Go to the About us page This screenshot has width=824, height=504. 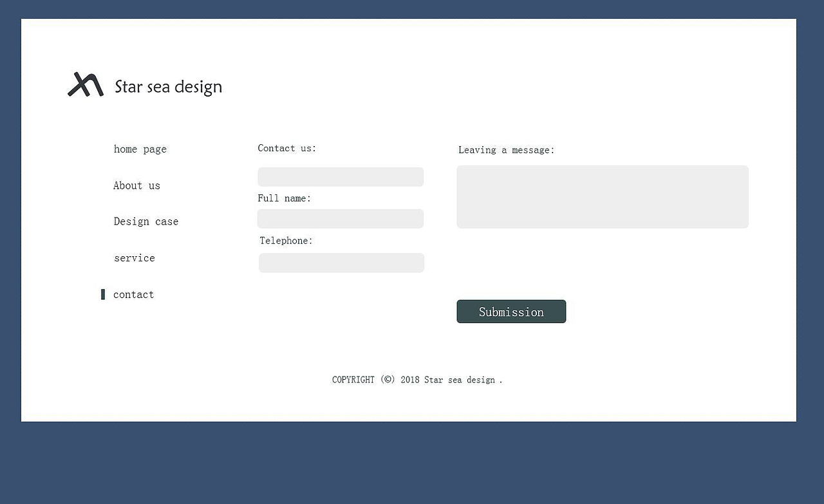pyautogui.click(x=136, y=185)
